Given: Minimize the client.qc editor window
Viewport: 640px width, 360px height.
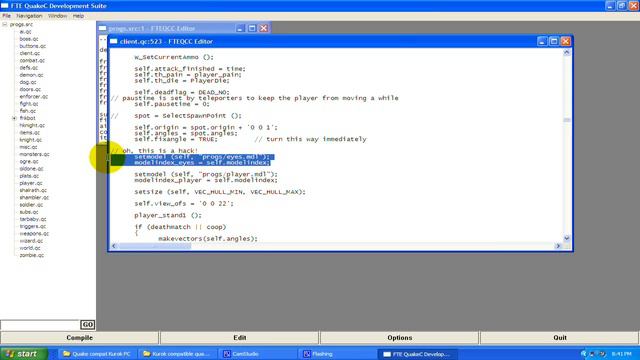Looking at the screenshot, I should pos(542,41).
